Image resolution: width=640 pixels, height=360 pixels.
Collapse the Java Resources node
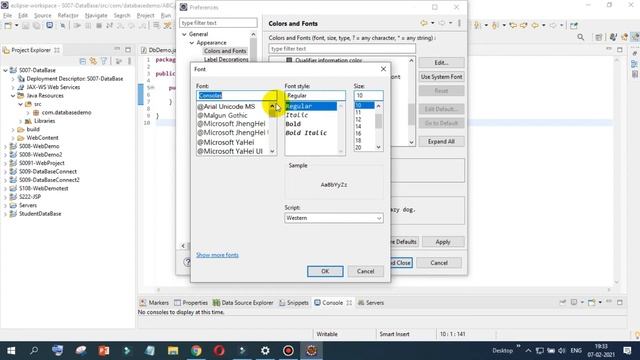pos(13,96)
